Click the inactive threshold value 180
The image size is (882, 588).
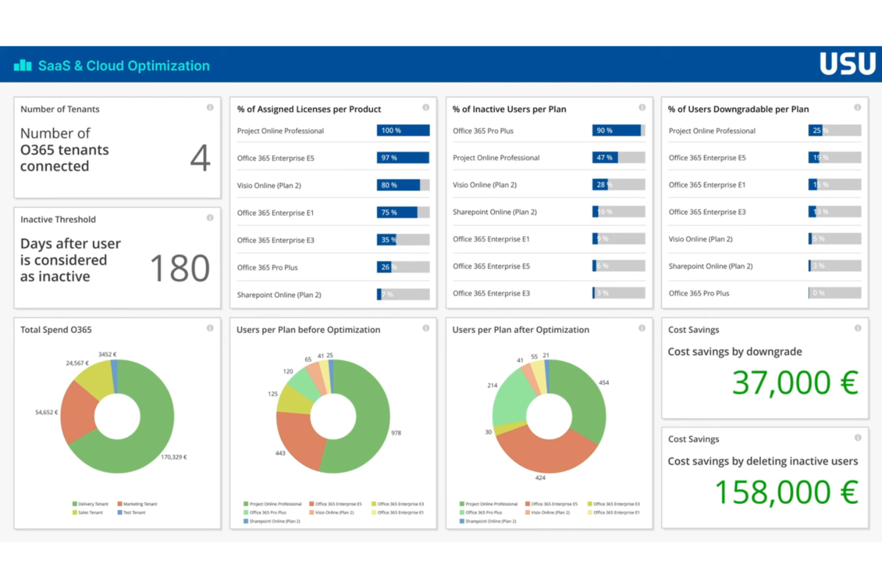[179, 268]
